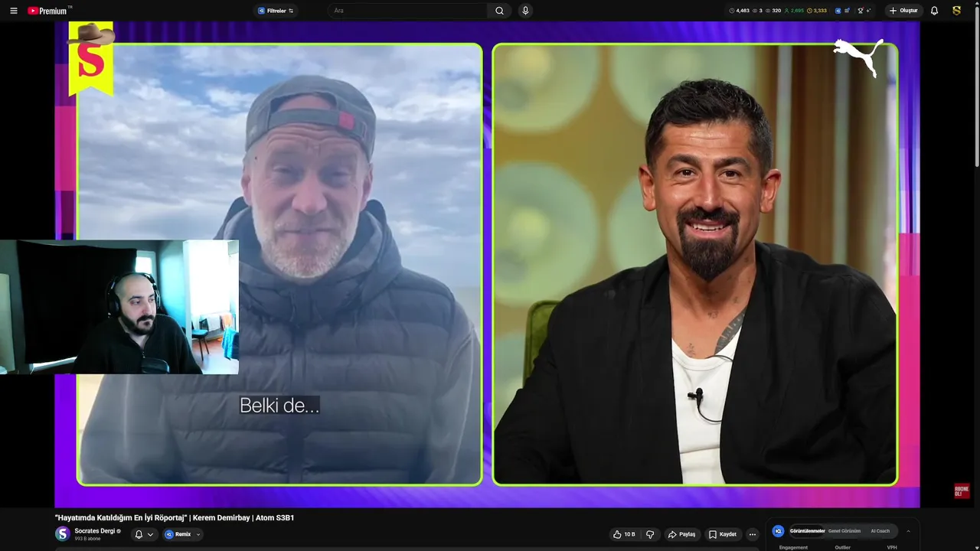Like the video (10 B)

(x=625, y=534)
